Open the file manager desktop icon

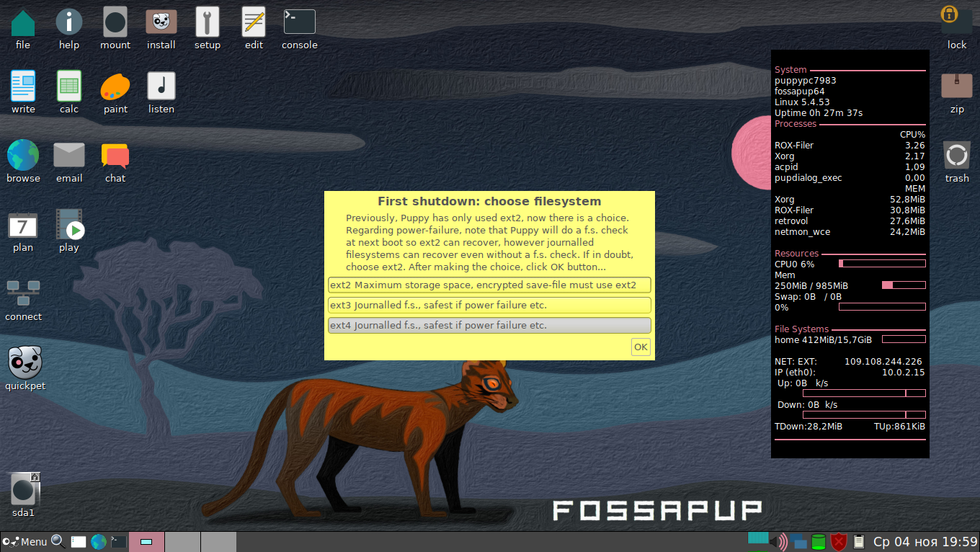(x=23, y=24)
